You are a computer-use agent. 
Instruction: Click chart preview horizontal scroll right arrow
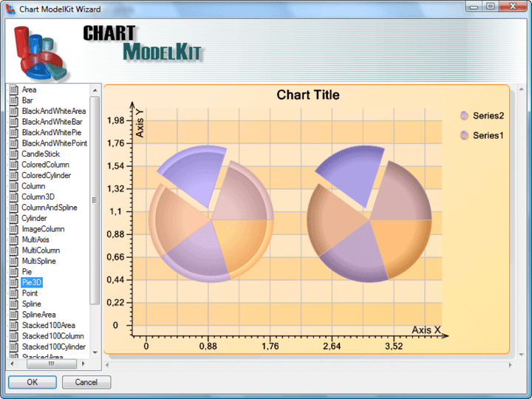click(x=510, y=365)
